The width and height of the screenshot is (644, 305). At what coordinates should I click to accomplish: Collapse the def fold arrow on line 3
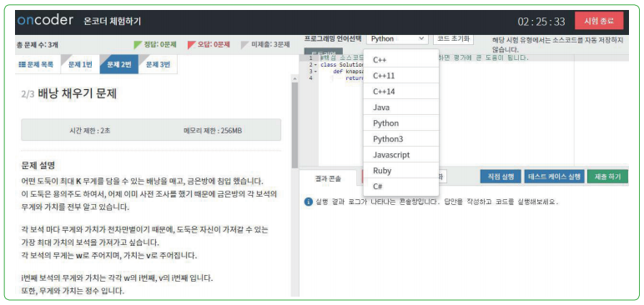(315, 72)
